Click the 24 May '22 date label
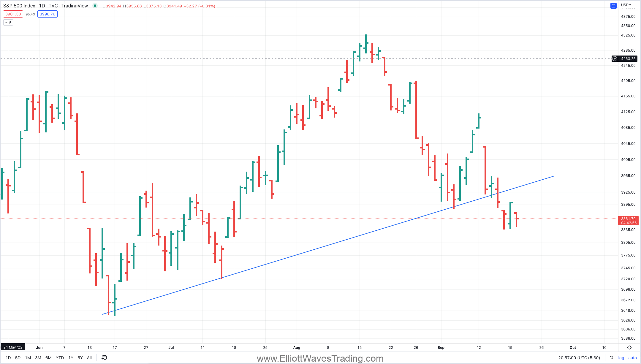641x364 pixels. [13, 347]
